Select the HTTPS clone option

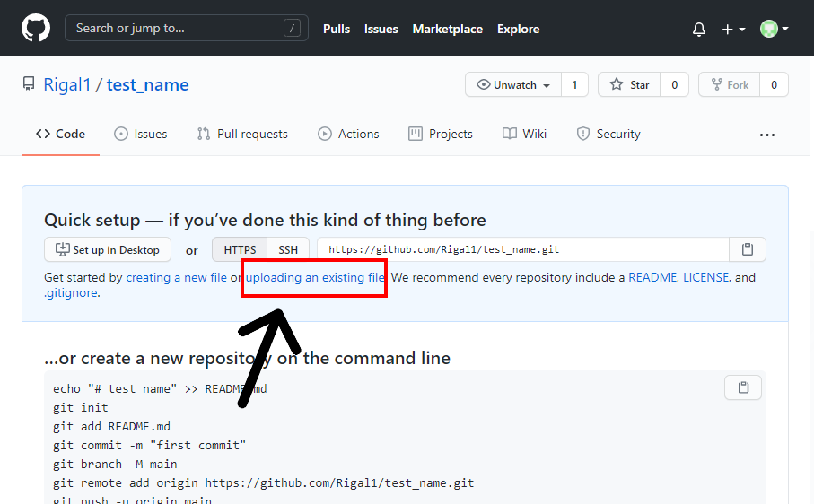click(x=240, y=249)
